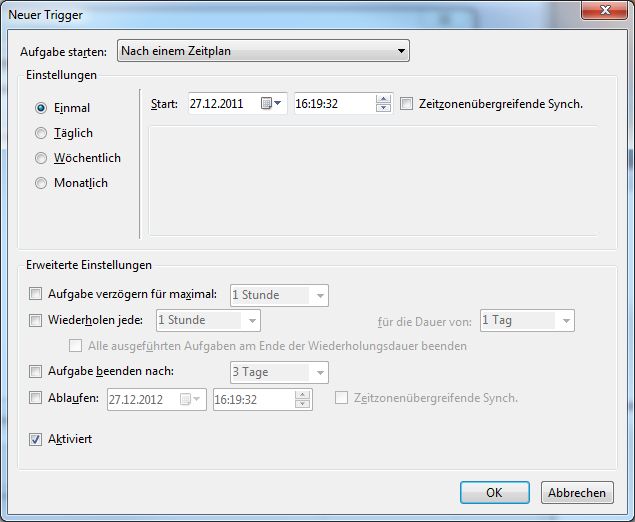Uncheck the Aktiviert checkbox

pos(35,439)
